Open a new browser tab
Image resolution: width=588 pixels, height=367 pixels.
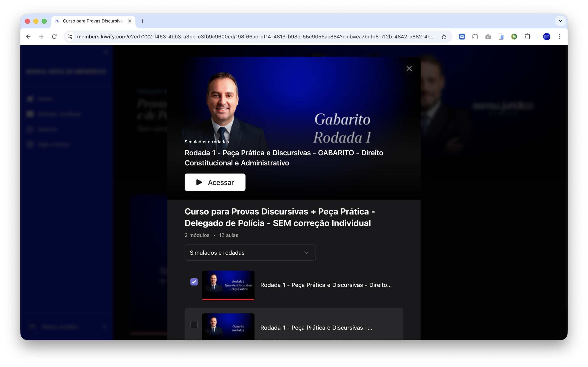pyautogui.click(x=143, y=21)
